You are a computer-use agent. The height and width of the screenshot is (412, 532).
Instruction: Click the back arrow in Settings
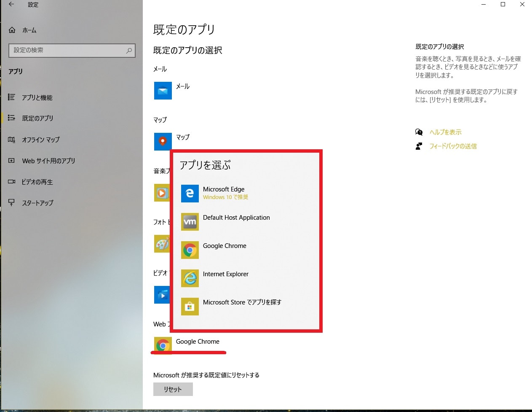pyautogui.click(x=11, y=5)
